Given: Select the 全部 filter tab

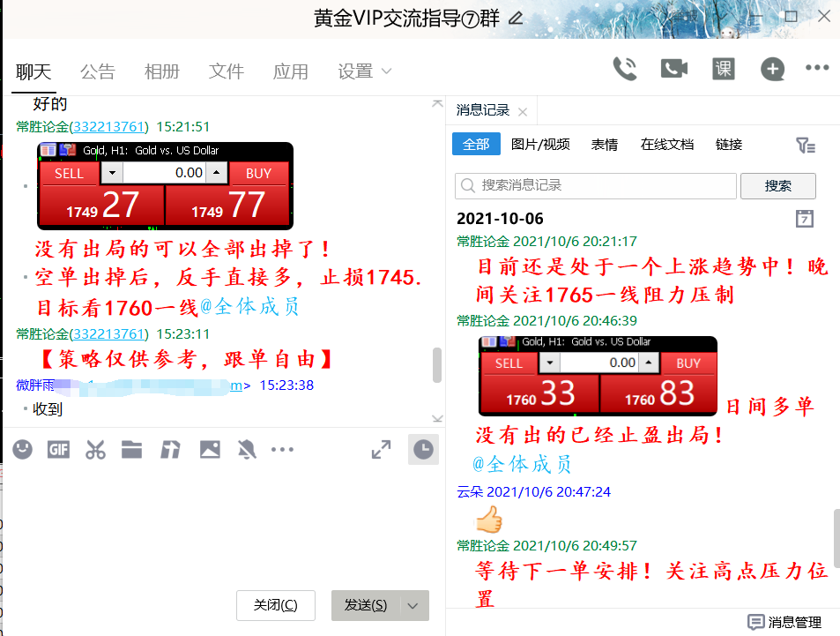Looking at the screenshot, I should pyautogui.click(x=476, y=144).
